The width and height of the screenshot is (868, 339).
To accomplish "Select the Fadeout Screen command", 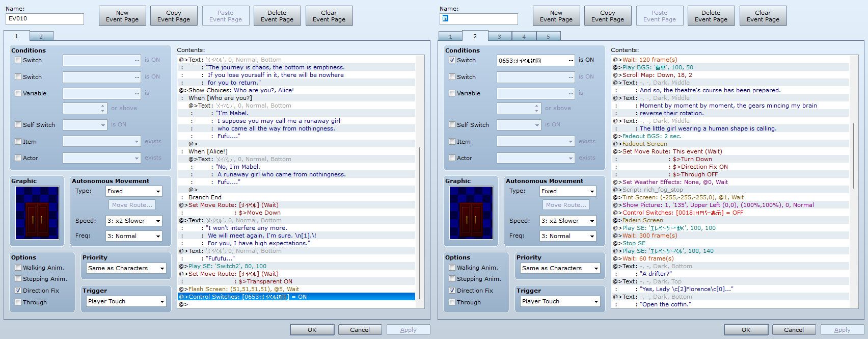I will pyautogui.click(x=730, y=144).
